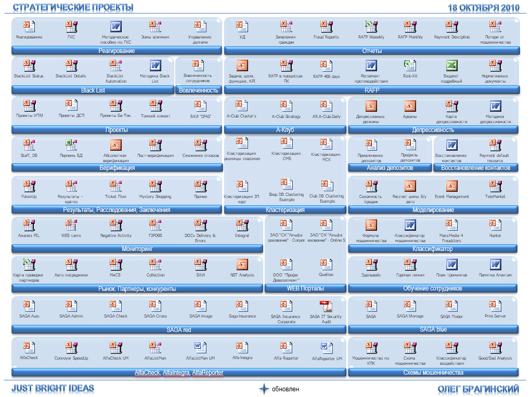Click the Абсолютная верификация icon
This screenshot has width=532, height=397.
click(115, 145)
